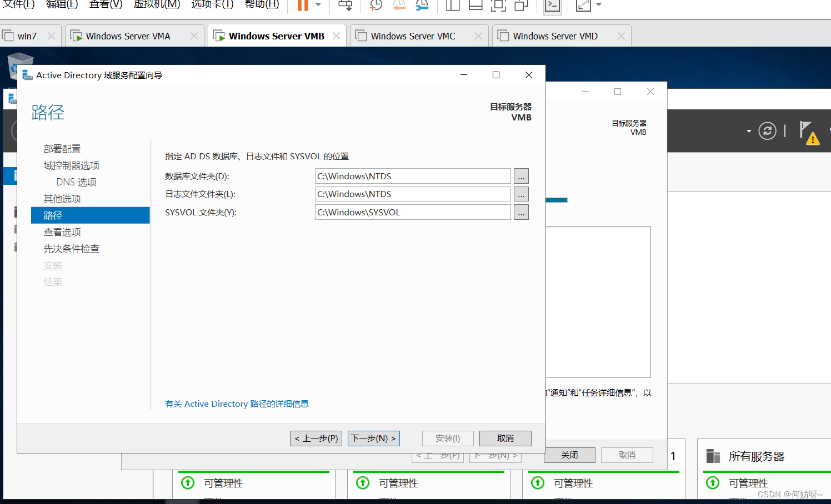Viewport: 831px width, 504px height.
Task: Click the 上一步(P) button in the AD wizard
Action: pyautogui.click(x=316, y=439)
